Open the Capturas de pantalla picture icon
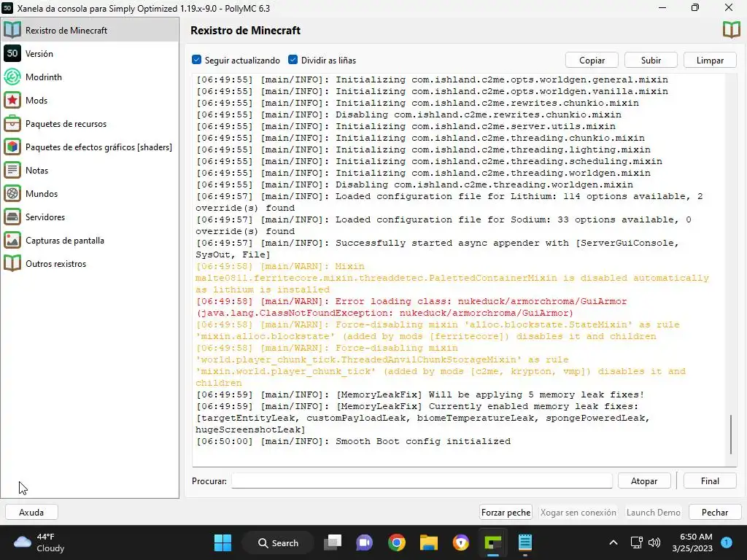Image resolution: width=747 pixels, height=560 pixels. [12, 240]
